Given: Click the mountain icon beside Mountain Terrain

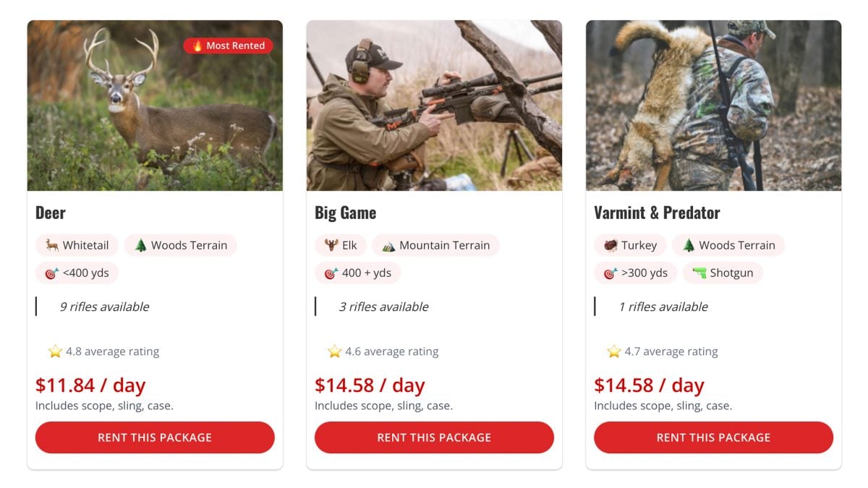Looking at the screenshot, I should tap(388, 245).
